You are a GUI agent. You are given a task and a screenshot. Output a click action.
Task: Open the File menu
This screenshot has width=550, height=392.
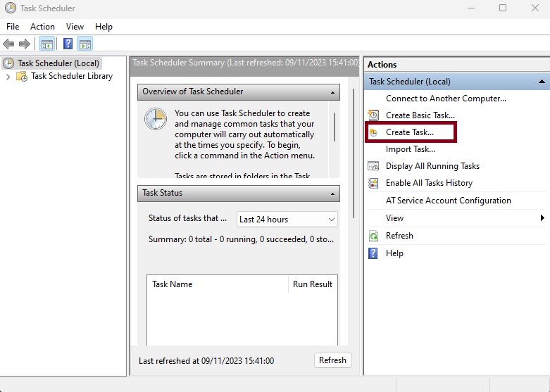[x=13, y=27]
